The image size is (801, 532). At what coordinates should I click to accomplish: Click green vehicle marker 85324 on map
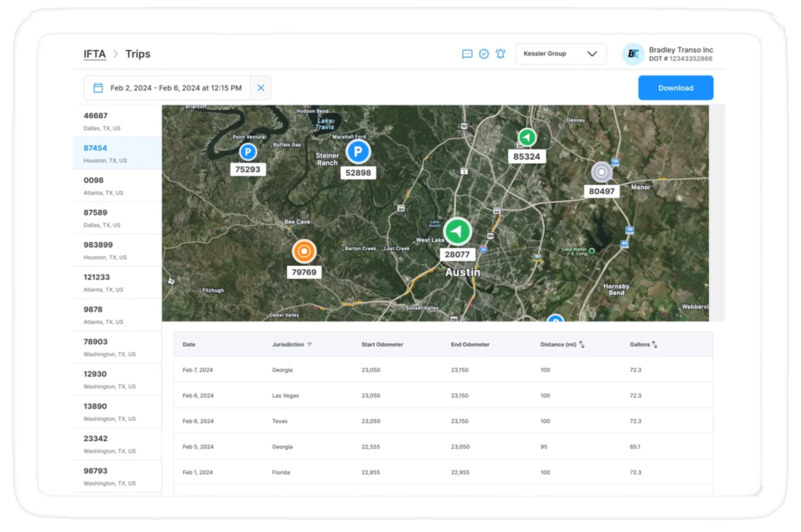pyautogui.click(x=527, y=138)
